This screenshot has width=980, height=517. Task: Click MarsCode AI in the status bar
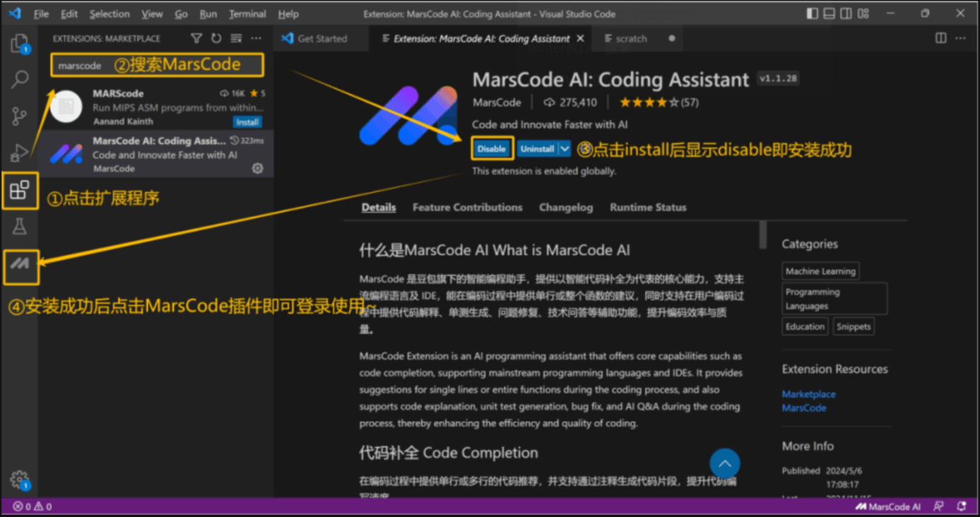(x=887, y=506)
